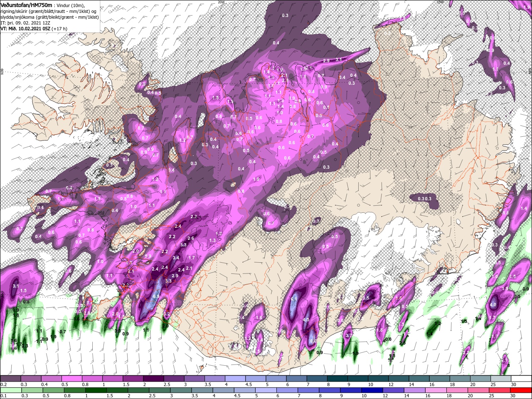Click the 3.7 precipitation value on the map
Image resolution: width=532 pixels, height=399 pixels.
pyautogui.click(x=349, y=335)
